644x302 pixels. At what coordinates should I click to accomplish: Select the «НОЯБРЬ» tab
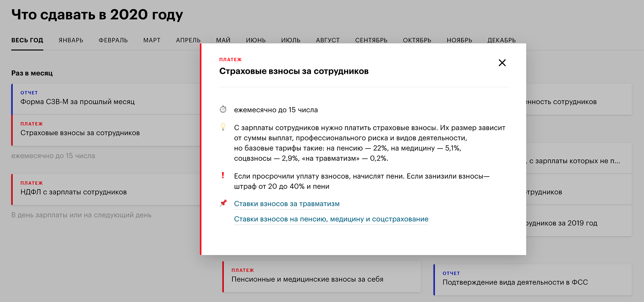[459, 40]
